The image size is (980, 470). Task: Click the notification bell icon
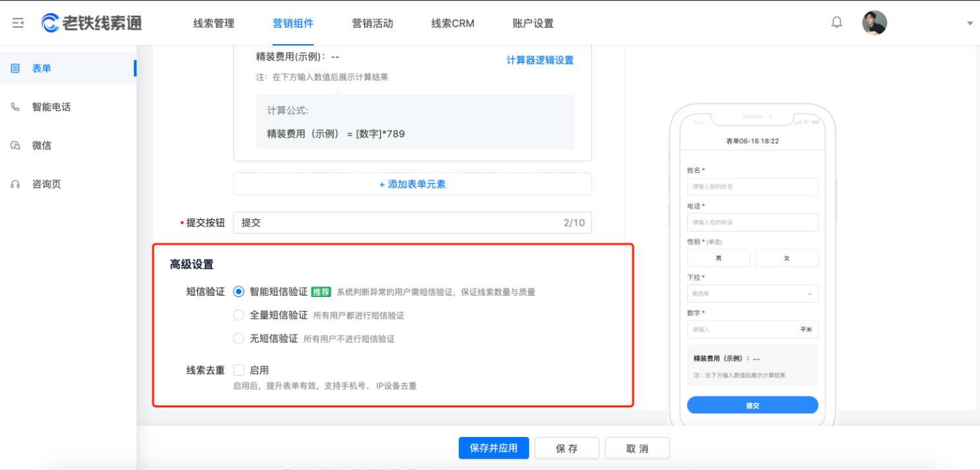tap(836, 22)
